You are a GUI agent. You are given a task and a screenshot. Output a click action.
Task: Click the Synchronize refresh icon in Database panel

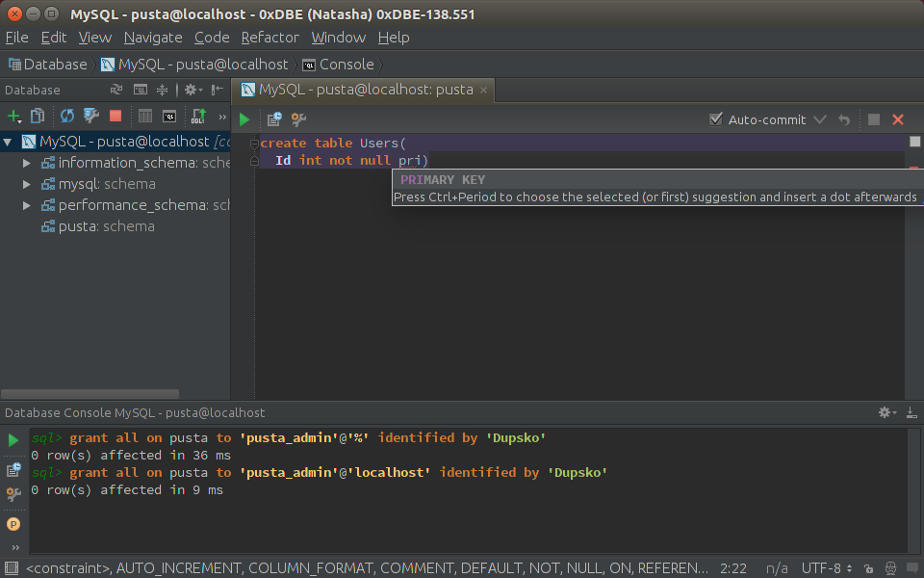point(67,117)
